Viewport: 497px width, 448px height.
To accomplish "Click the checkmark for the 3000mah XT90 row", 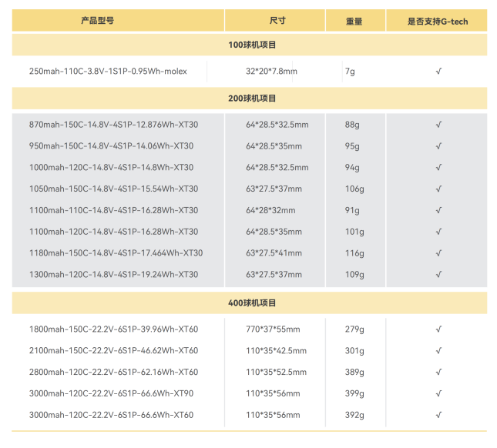I will [438, 394].
